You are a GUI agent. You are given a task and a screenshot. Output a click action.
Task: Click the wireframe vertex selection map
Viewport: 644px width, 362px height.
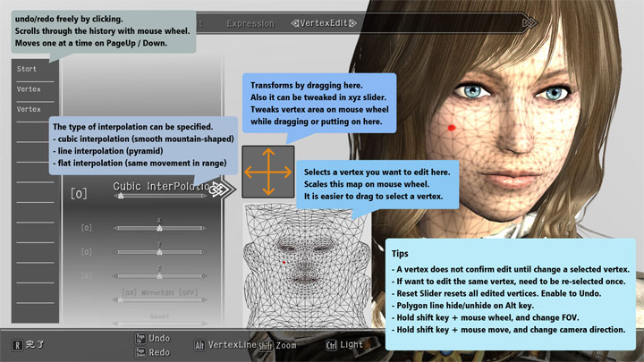pyautogui.click(x=307, y=266)
